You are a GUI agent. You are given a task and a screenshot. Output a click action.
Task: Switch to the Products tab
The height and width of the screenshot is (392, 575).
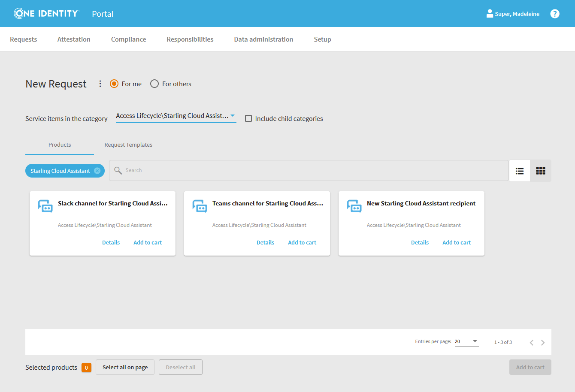pos(60,145)
